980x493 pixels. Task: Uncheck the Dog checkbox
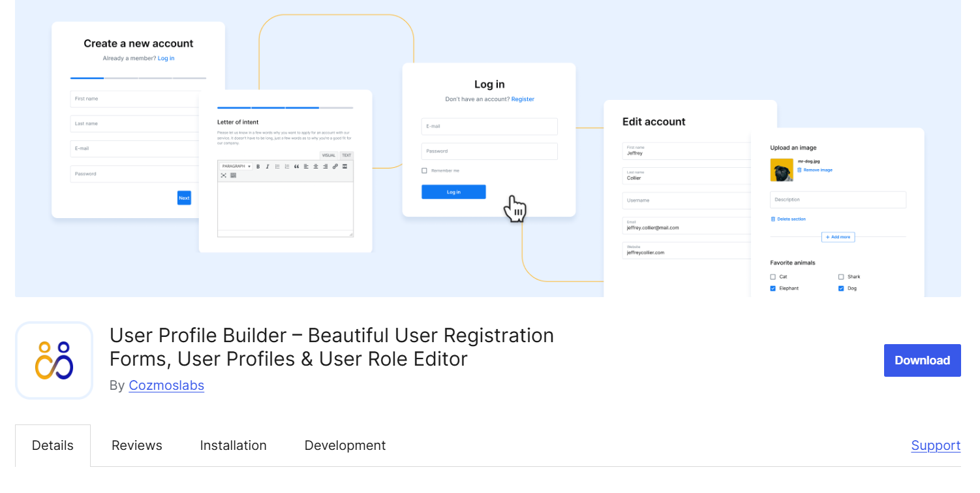tap(841, 289)
